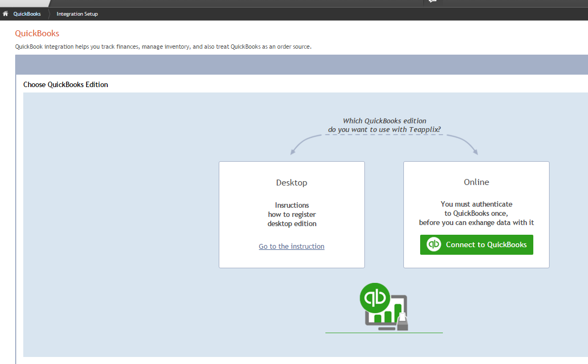Click the Choose QuickBooks Edition heading

(x=66, y=84)
